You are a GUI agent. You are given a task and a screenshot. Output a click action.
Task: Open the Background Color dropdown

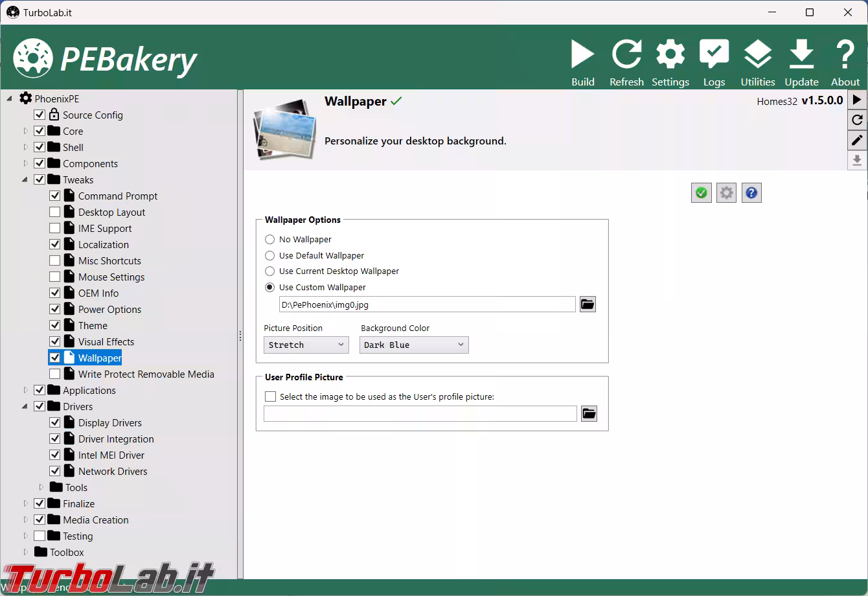(413, 345)
